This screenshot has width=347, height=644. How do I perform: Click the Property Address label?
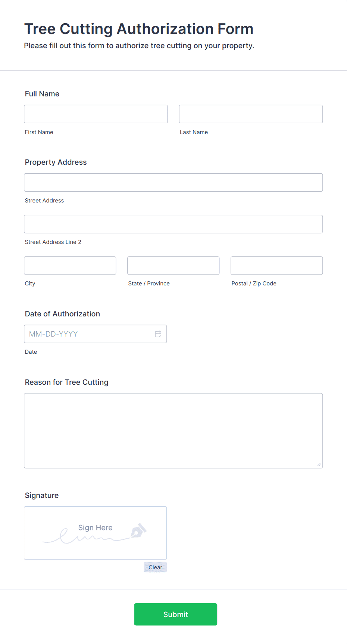point(56,162)
